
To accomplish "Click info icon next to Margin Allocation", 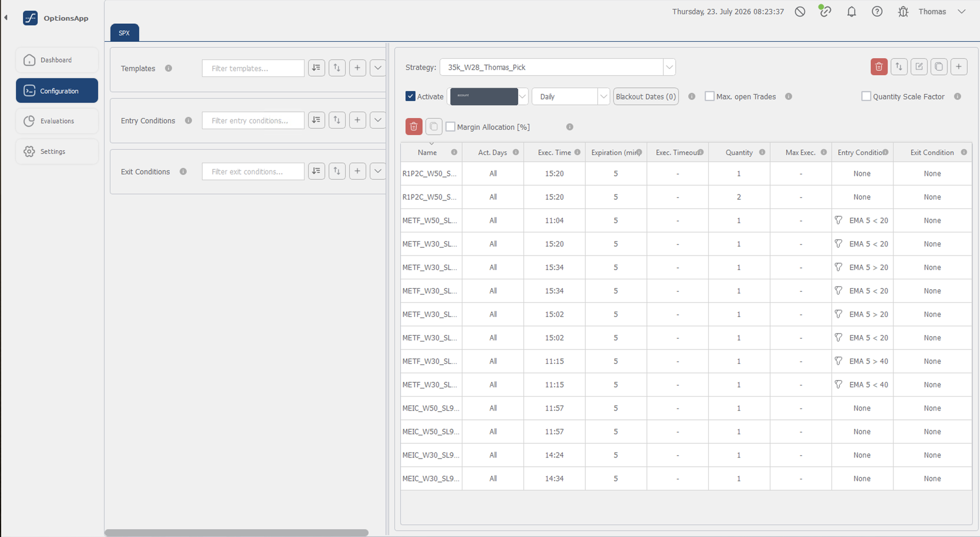I will tap(569, 127).
